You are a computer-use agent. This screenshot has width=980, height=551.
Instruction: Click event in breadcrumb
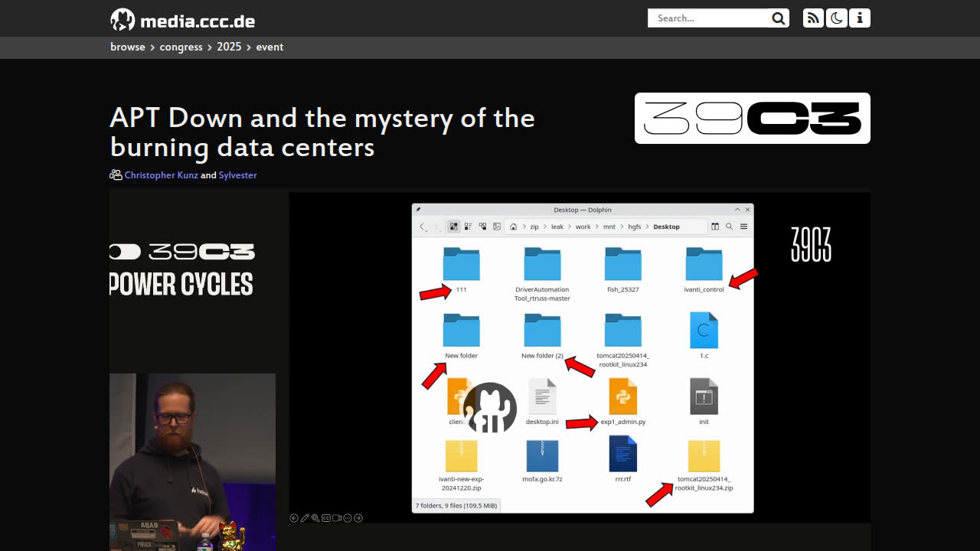coord(269,47)
